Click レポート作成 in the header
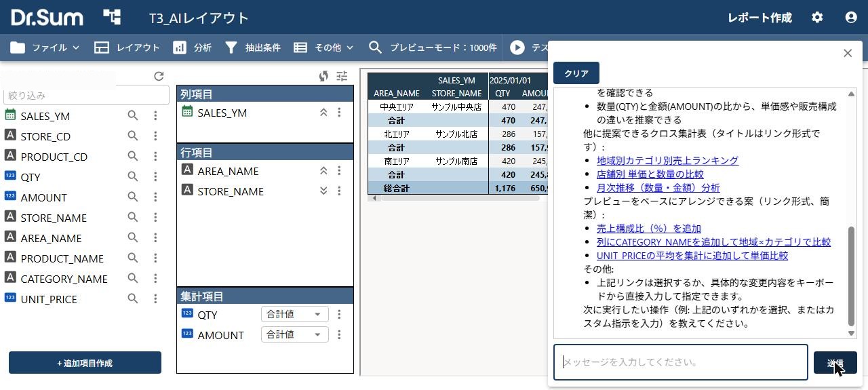This screenshot has width=868, height=390. tap(759, 18)
